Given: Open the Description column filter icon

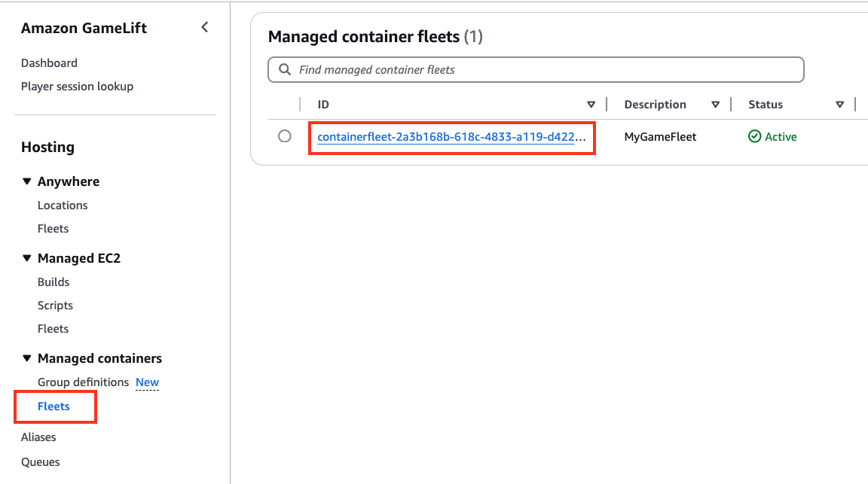Looking at the screenshot, I should (715, 104).
